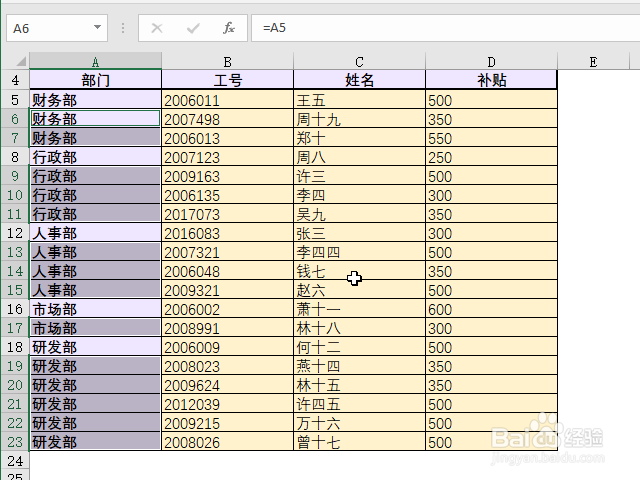Click employee ID 2017073
Image resolution: width=640 pixels, height=480 pixels.
(192, 214)
